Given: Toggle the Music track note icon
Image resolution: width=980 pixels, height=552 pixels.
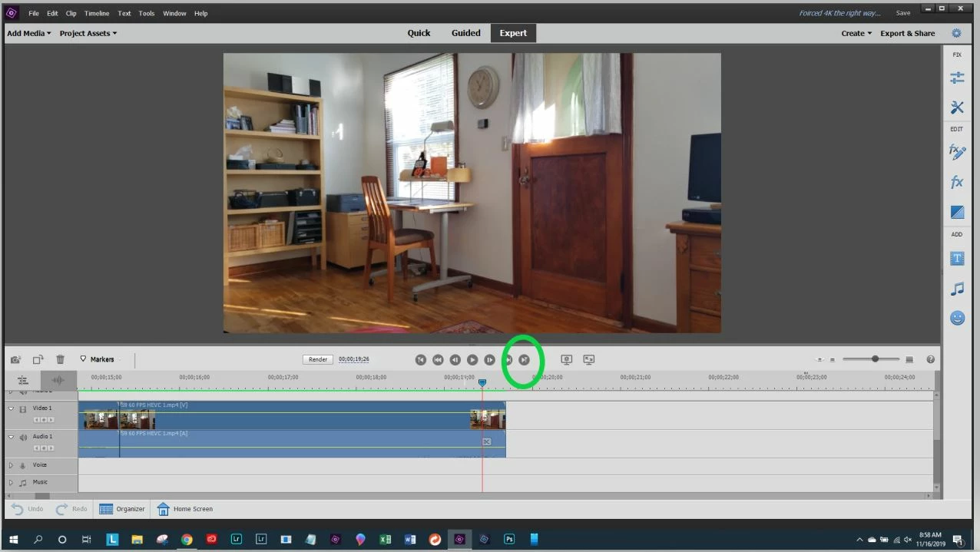Looking at the screenshot, I should [x=22, y=483].
